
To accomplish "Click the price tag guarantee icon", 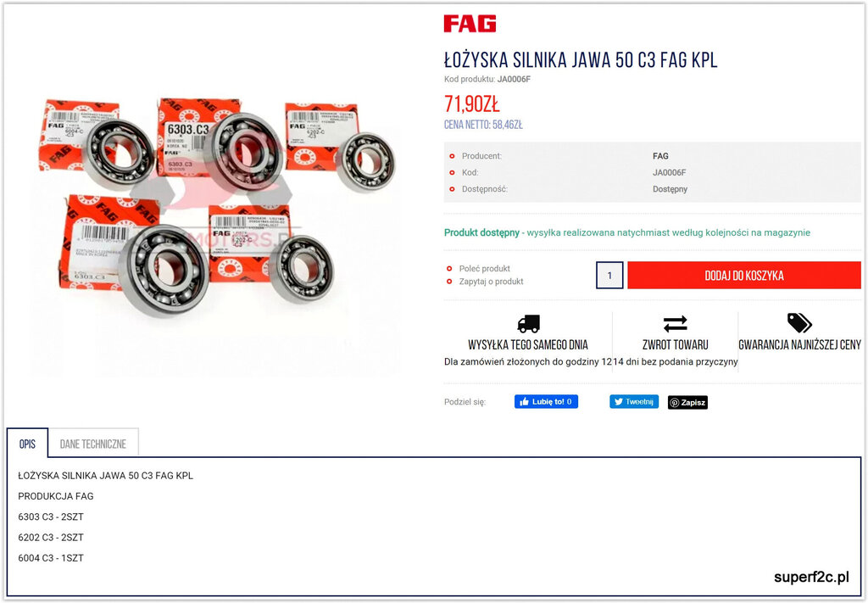I will (x=799, y=323).
